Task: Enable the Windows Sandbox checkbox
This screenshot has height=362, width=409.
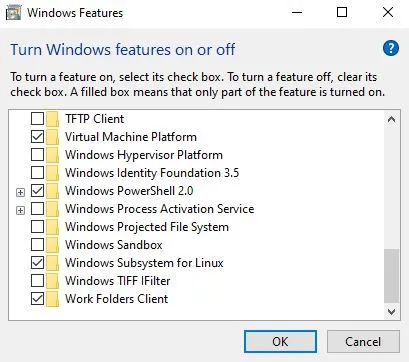Action: coord(37,245)
